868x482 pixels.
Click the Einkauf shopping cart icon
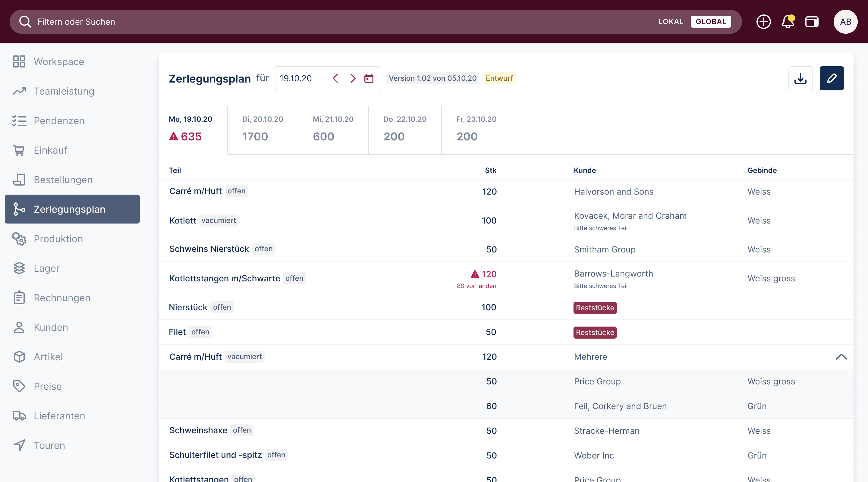[x=19, y=150]
